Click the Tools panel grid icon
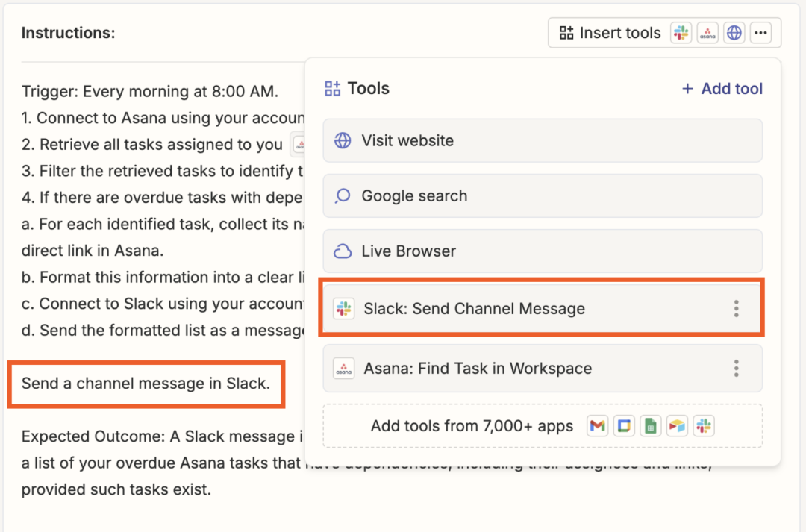806x532 pixels. (333, 88)
